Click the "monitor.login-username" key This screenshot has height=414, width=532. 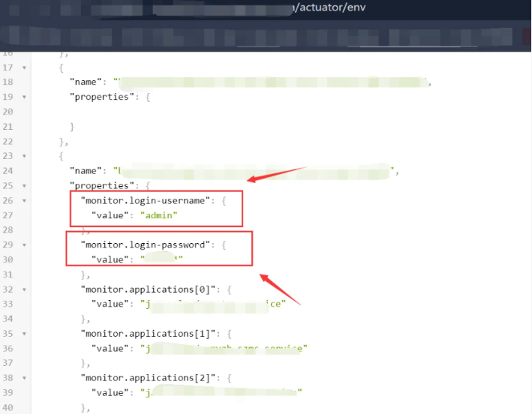pyautogui.click(x=146, y=201)
